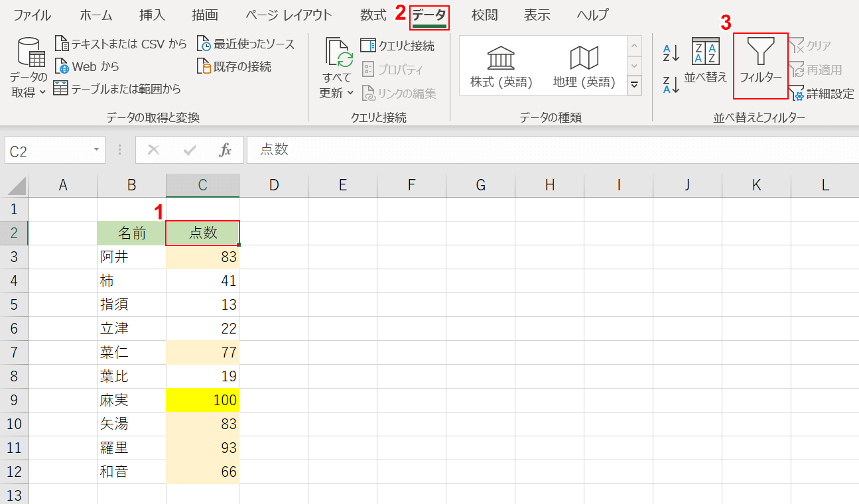This screenshot has height=504, width=859.
Task: Switch to the ヘルプ tab
Action: (x=592, y=15)
